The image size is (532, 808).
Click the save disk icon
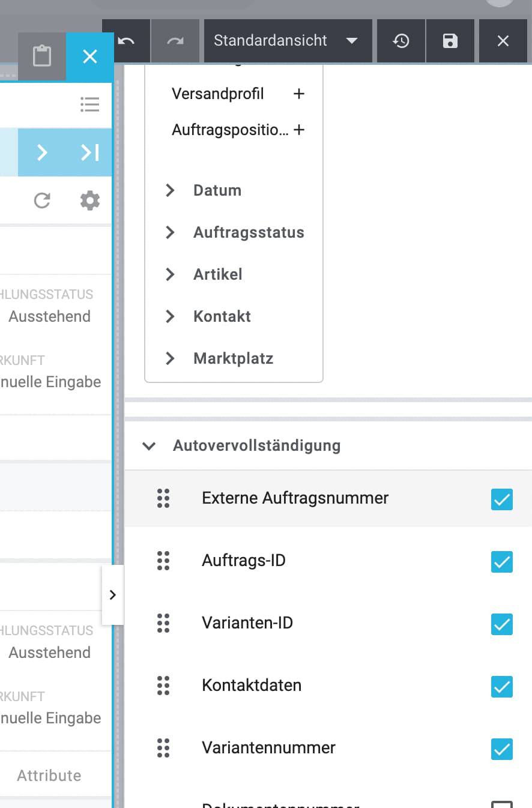[x=450, y=41]
